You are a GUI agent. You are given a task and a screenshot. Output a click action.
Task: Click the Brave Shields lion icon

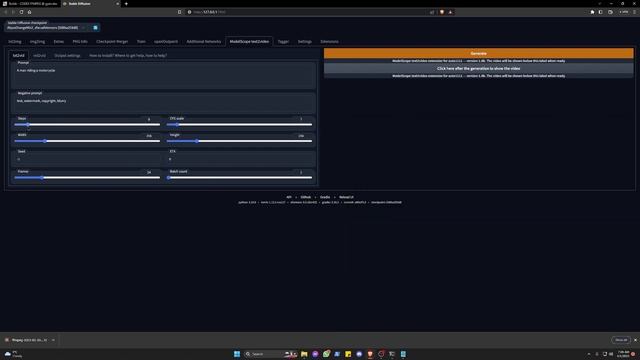[x=442, y=12]
